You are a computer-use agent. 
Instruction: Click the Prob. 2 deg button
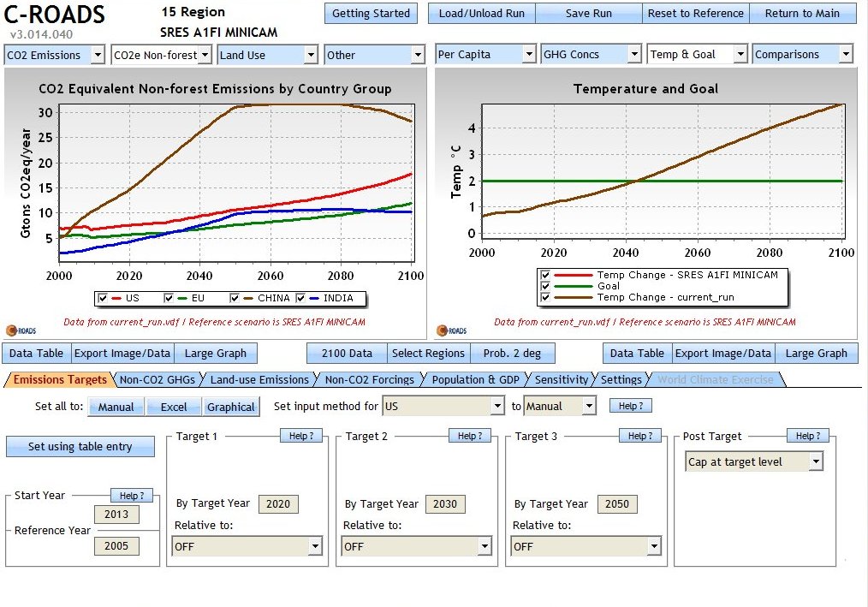point(512,354)
